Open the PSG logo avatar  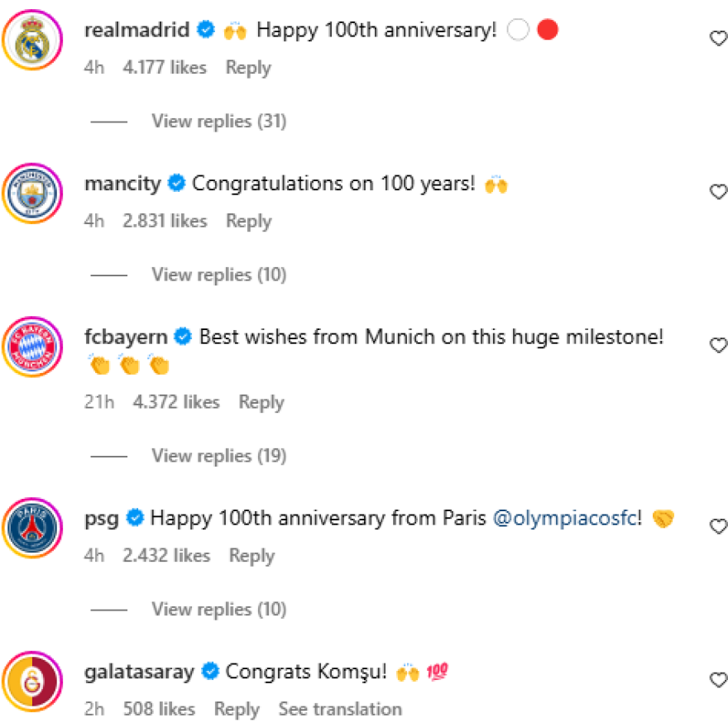click(32, 527)
